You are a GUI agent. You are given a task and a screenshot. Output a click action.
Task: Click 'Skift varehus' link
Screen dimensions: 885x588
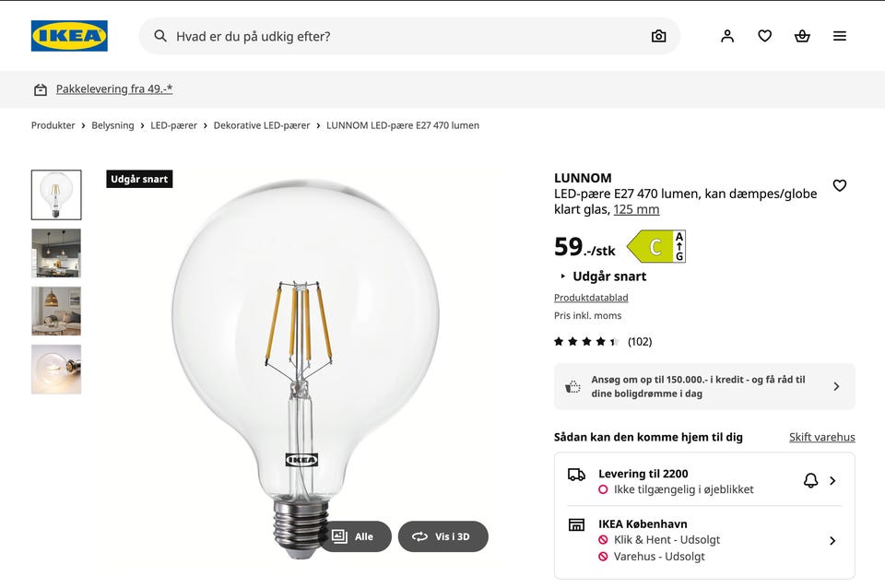[x=821, y=438]
